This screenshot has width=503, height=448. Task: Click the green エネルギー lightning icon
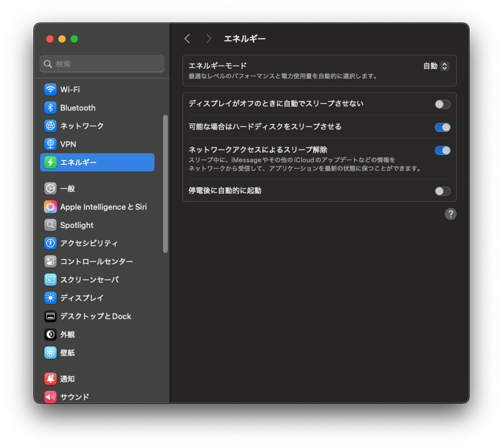coord(50,162)
